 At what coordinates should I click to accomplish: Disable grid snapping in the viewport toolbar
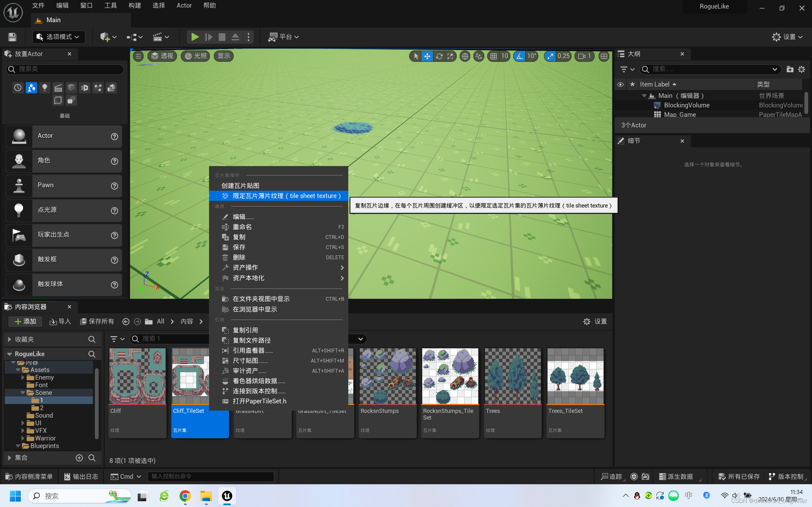tap(494, 56)
